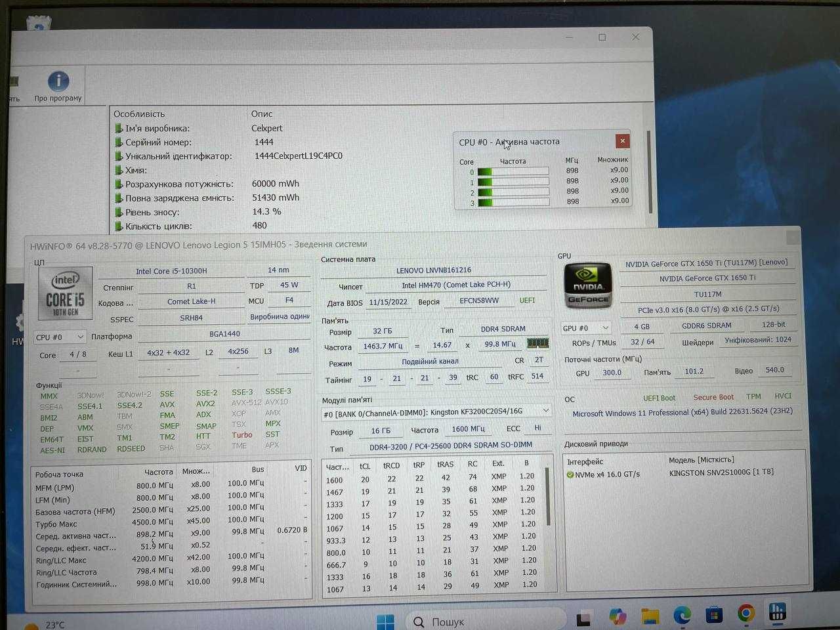Click the 'Turbo' feature label
Screen dimensions: 840x630
pos(241,434)
